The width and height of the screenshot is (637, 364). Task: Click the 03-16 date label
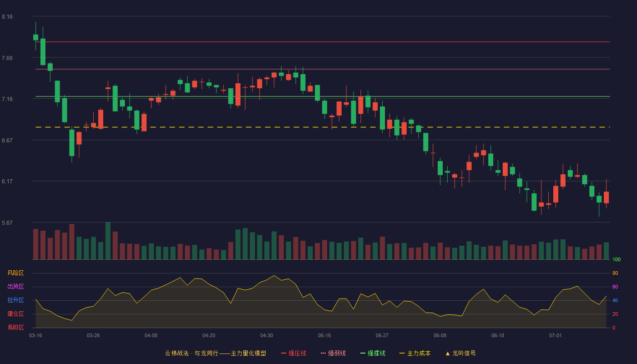point(35,335)
